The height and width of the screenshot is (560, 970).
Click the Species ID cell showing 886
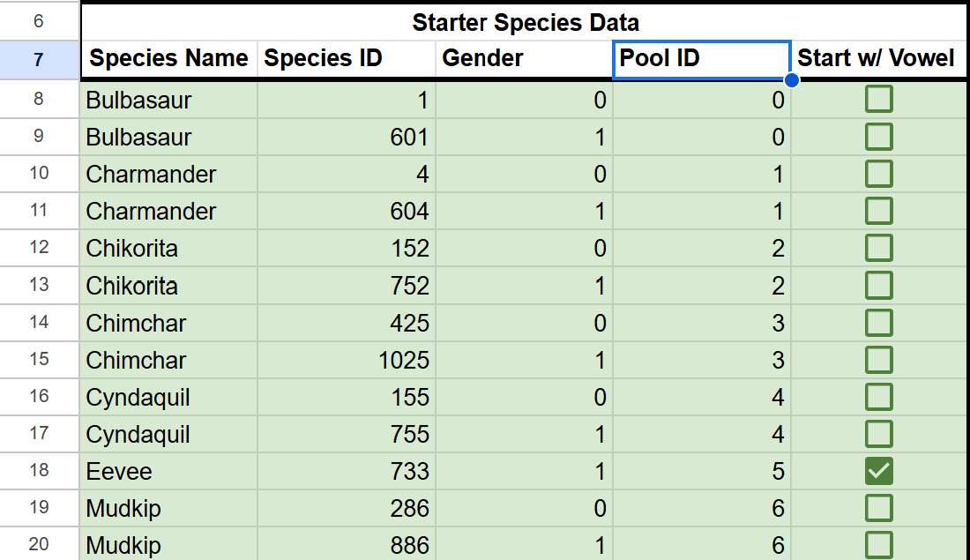(x=347, y=545)
